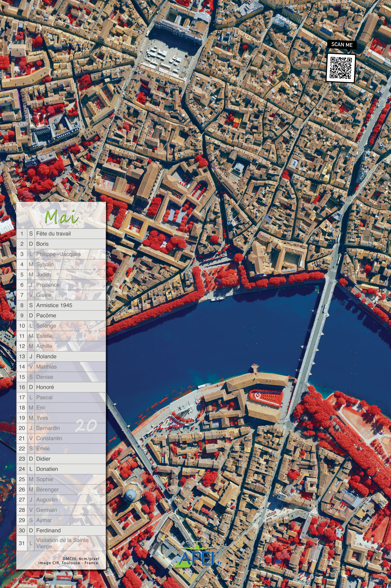391x588 pixels.
Task: Select the Fête du travail row
Action: tap(61, 234)
